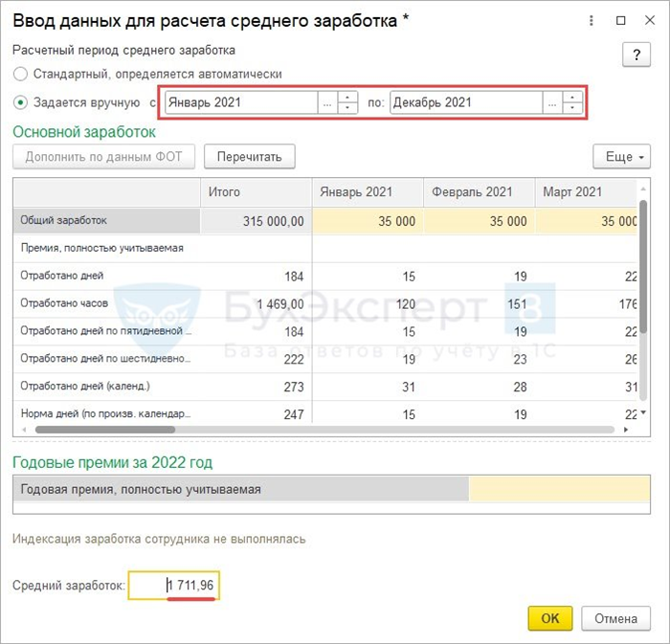The image size is (670, 644).
Task: Select Стандартный, определяется автоматически radio button
Action: pyautogui.click(x=20, y=74)
